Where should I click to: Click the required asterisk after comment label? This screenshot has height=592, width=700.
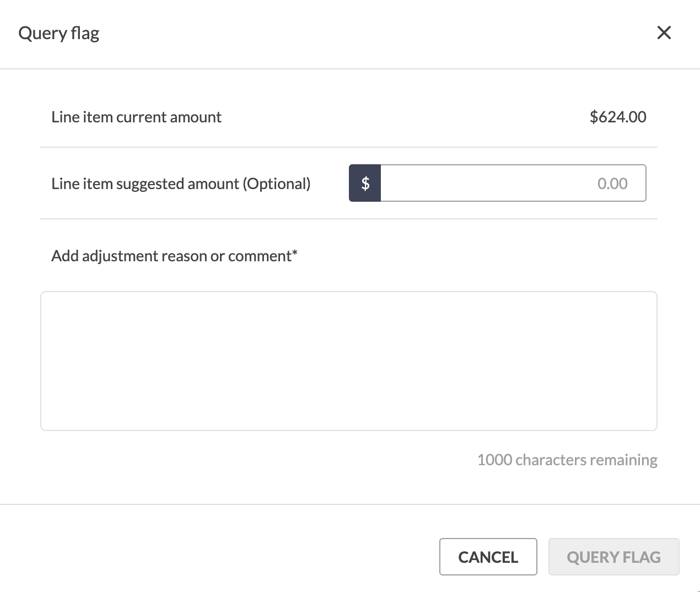pyautogui.click(x=295, y=253)
